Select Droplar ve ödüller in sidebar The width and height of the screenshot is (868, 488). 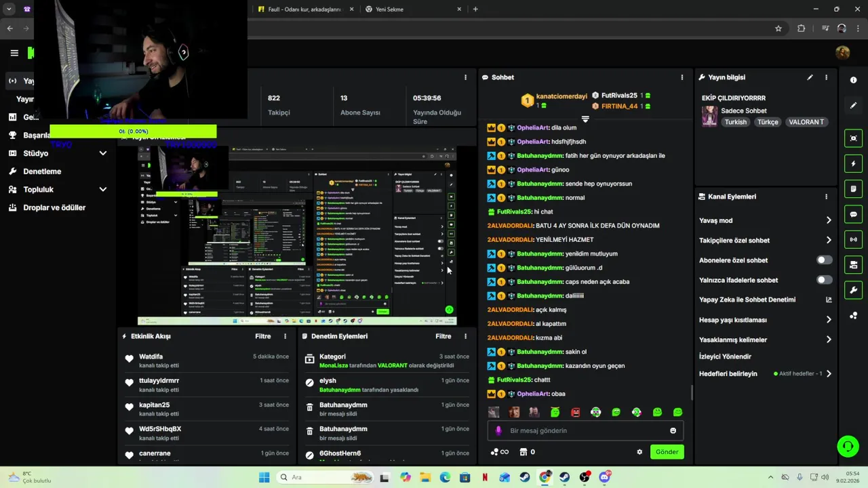pyautogui.click(x=54, y=207)
